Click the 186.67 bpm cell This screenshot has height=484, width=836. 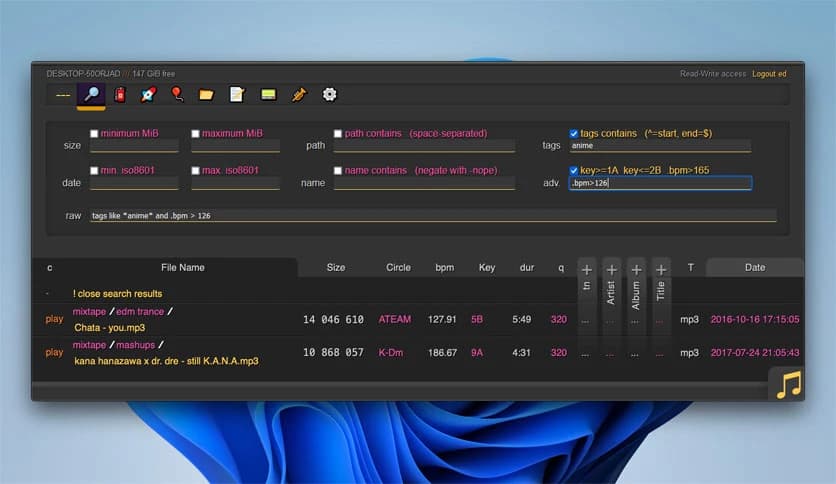[x=443, y=352]
